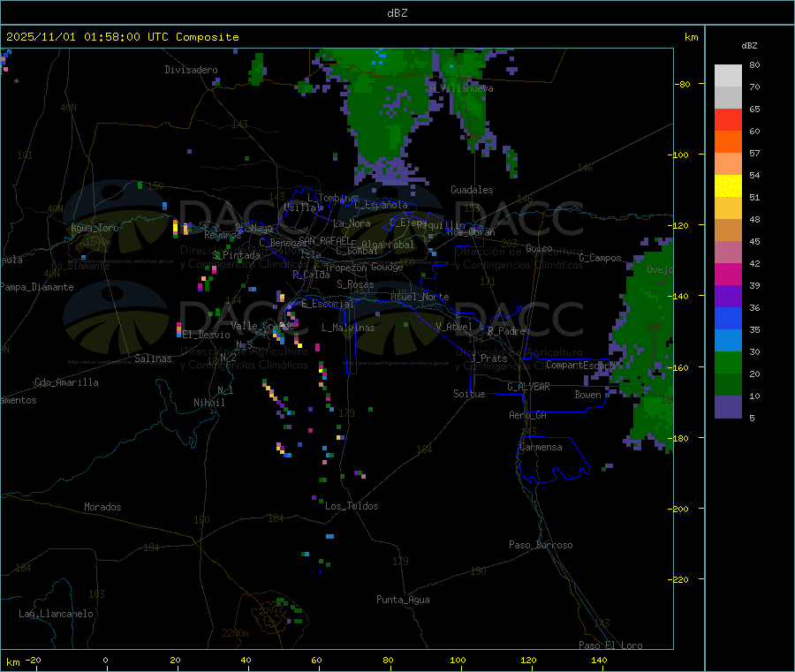Click the magenta 39–42 dBZ legend swatch
The height and width of the screenshot is (672, 795).
point(728,274)
